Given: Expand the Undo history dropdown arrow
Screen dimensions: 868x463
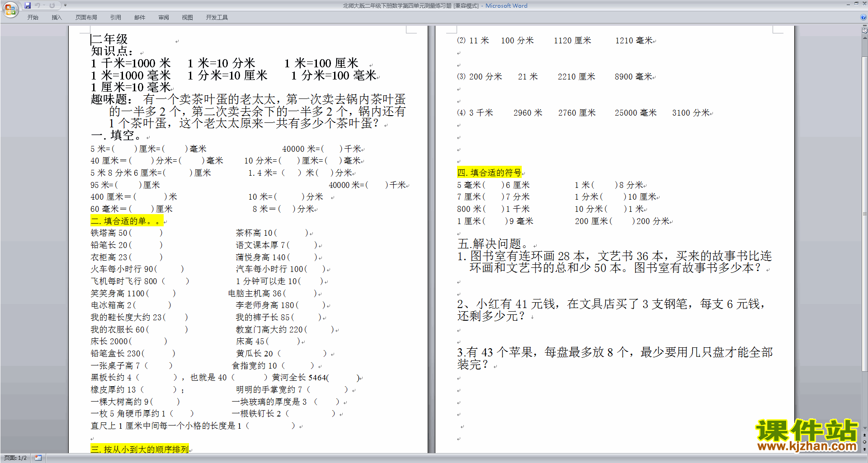Looking at the screenshot, I should coord(44,5).
